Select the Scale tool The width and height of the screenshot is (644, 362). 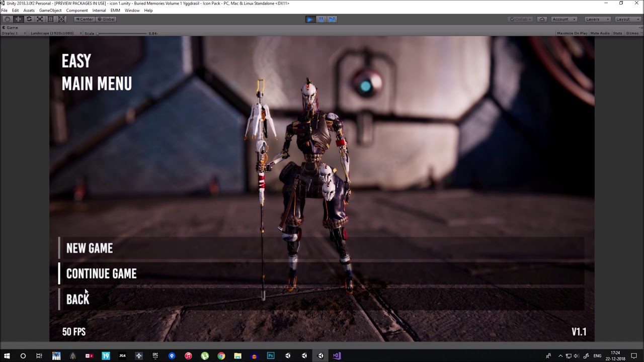[x=40, y=19]
